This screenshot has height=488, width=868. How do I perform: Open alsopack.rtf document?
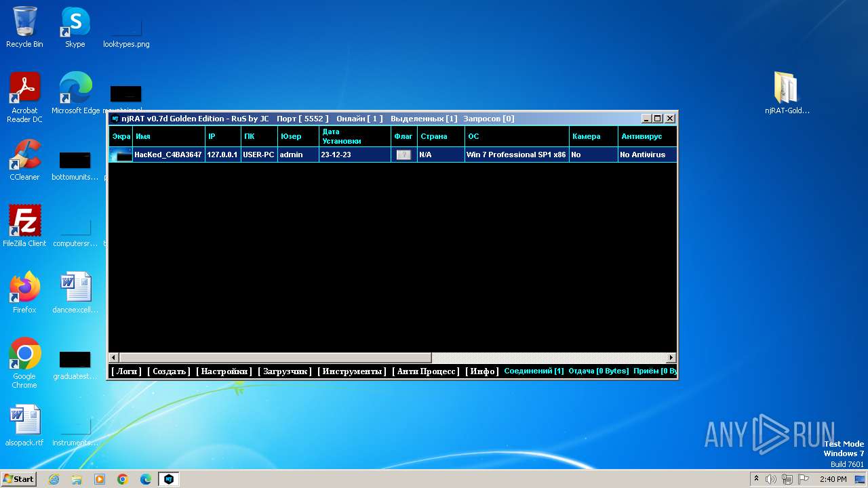pos(24,425)
